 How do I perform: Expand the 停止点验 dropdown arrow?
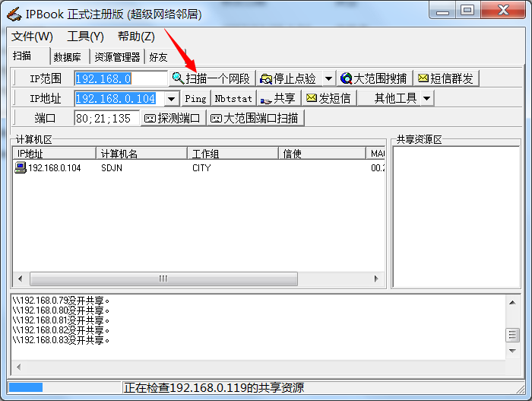click(x=328, y=79)
